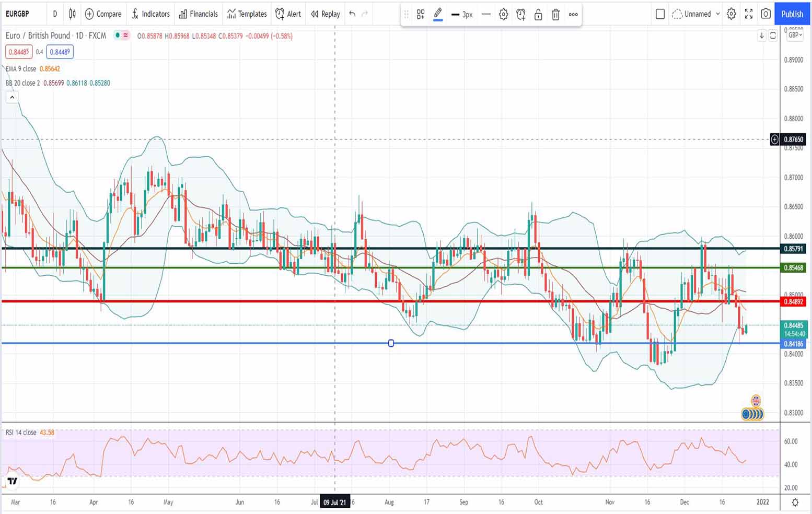Start bar Replay mode
The width and height of the screenshot is (812, 514).
pos(324,14)
